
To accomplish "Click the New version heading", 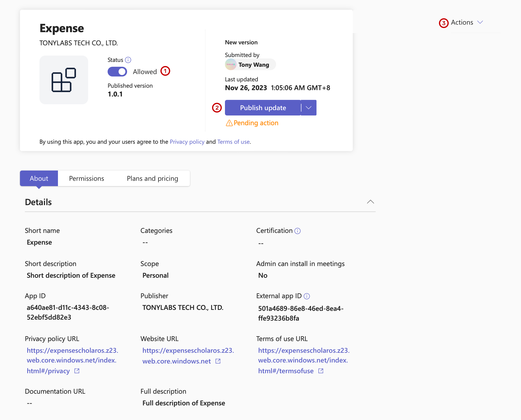I will tap(241, 42).
